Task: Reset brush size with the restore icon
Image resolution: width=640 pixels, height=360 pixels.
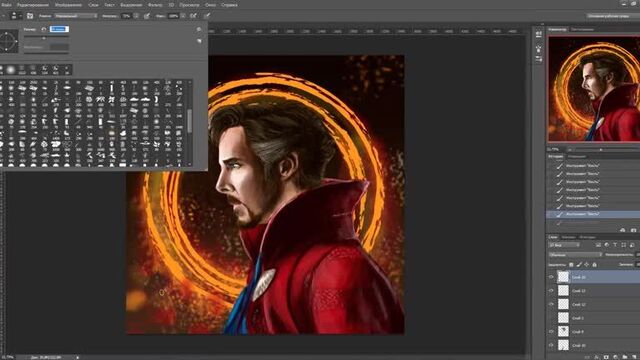Action: [x=44, y=29]
